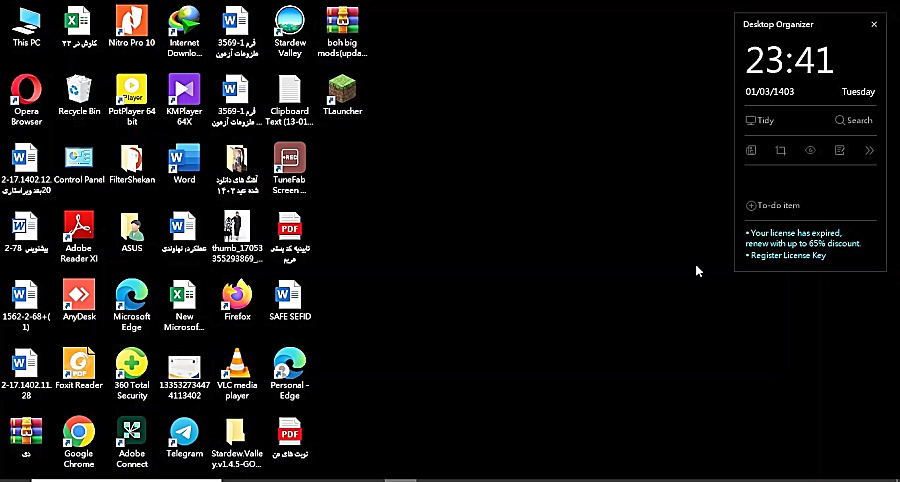Select the Word application shortcut
Viewport: 900px width, 482px height.
click(x=184, y=164)
